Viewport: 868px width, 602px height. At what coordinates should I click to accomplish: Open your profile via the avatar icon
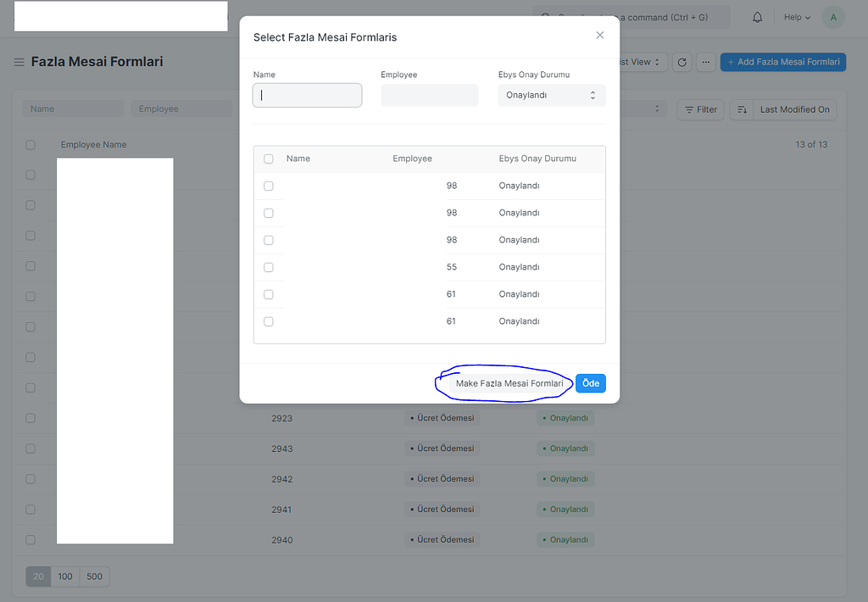click(832, 17)
